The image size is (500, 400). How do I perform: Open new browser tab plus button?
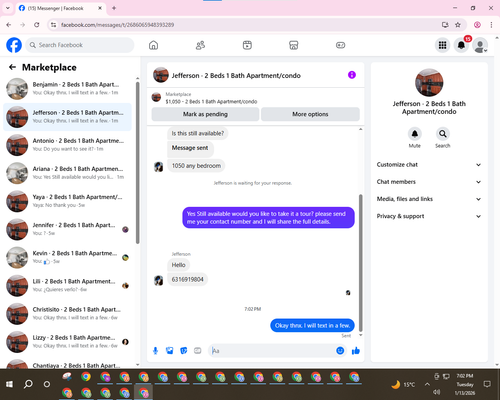[x=114, y=8]
